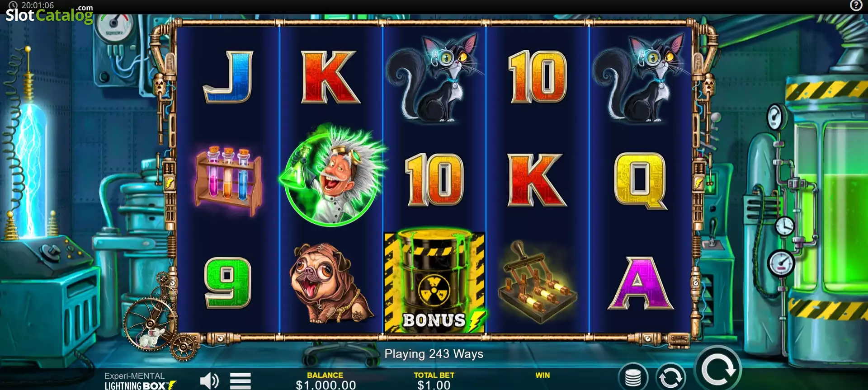Open the hamburger menu

pos(241,381)
